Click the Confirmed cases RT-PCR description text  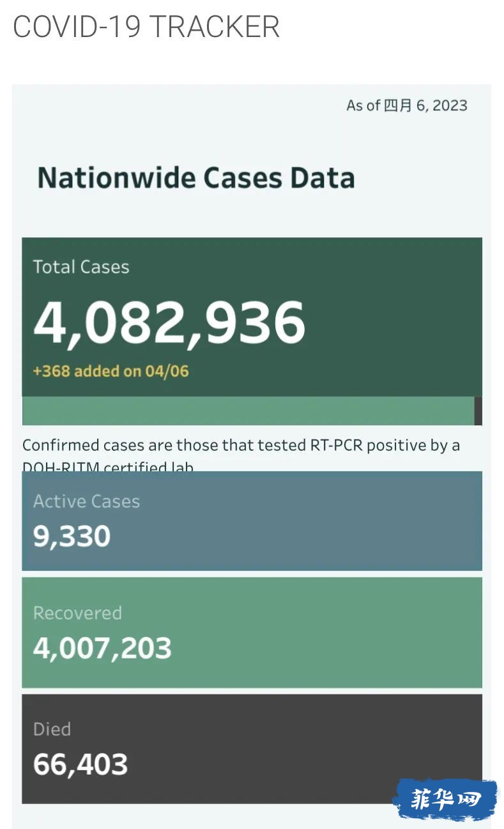point(241,455)
